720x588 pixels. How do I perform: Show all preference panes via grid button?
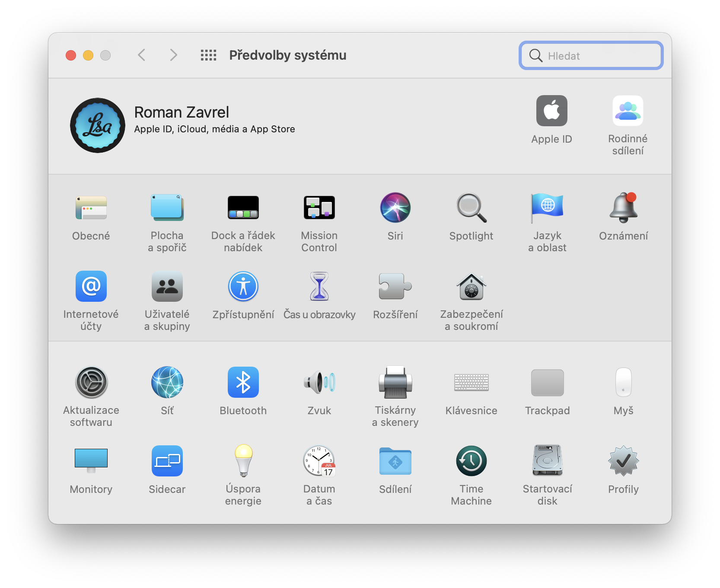[209, 55]
